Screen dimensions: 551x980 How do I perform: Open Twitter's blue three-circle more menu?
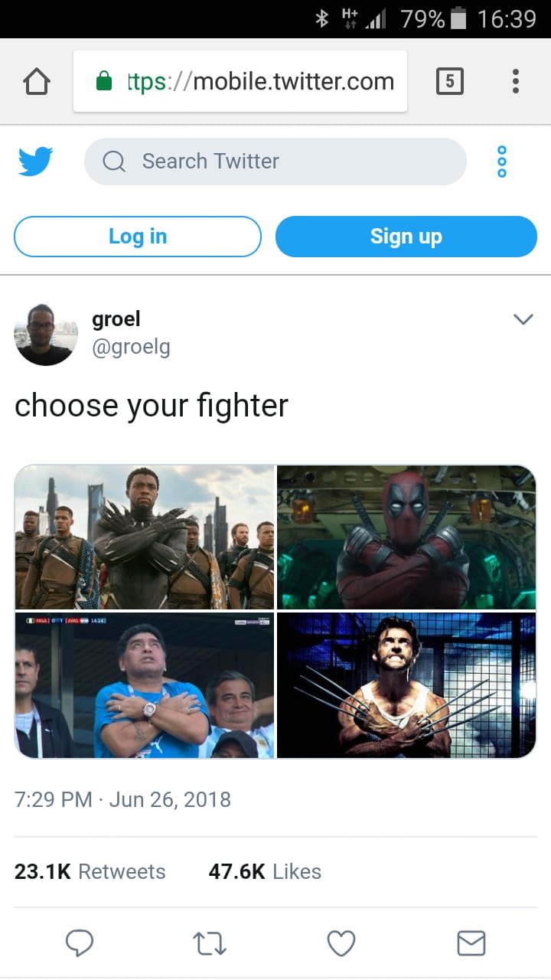[502, 162]
